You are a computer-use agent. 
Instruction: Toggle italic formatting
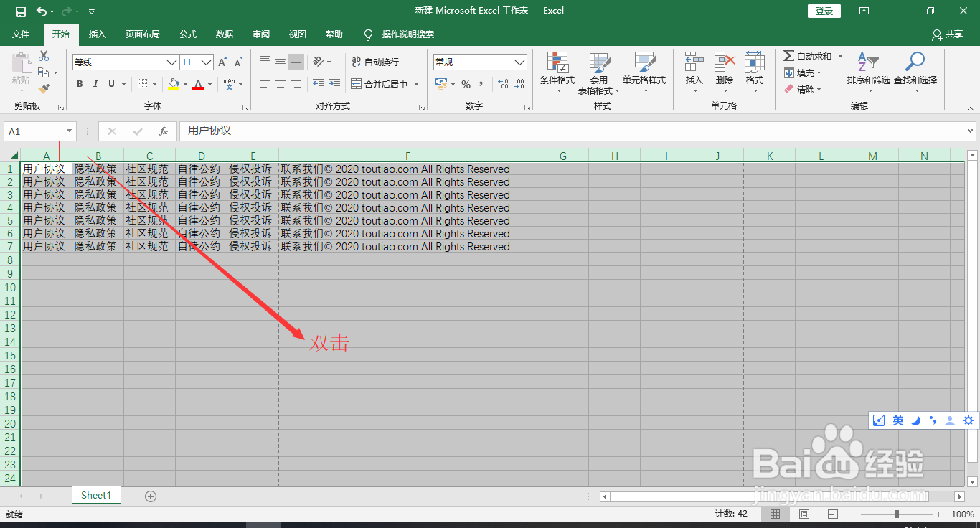tap(95, 84)
